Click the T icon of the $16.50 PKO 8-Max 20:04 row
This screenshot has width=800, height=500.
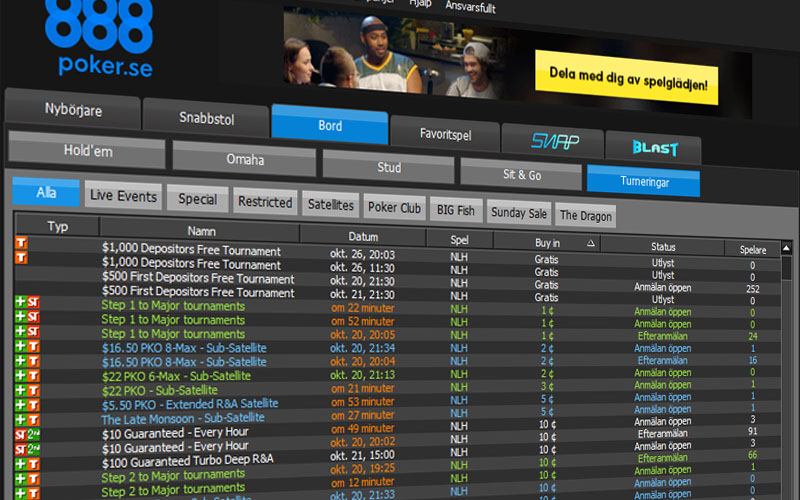[x=33, y=361]
